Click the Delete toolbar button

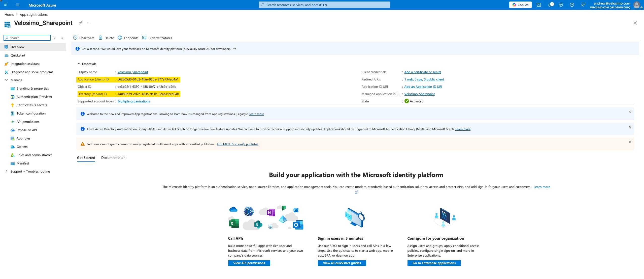[x=106, y=38]
